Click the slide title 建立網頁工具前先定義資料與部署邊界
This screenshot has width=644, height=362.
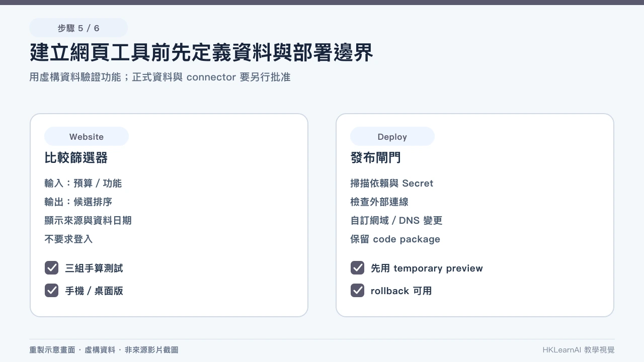[x=201, y=53]
